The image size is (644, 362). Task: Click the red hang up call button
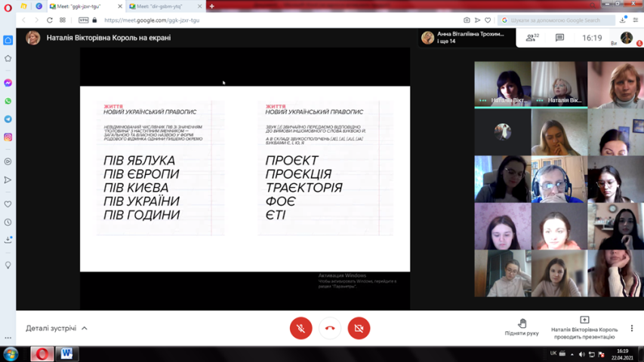[330, 328]
